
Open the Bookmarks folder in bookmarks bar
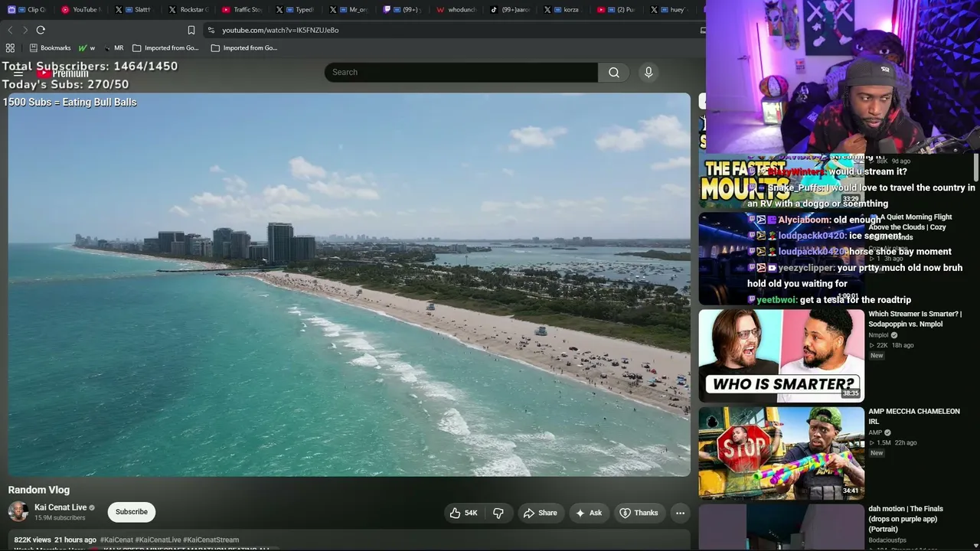50,47
